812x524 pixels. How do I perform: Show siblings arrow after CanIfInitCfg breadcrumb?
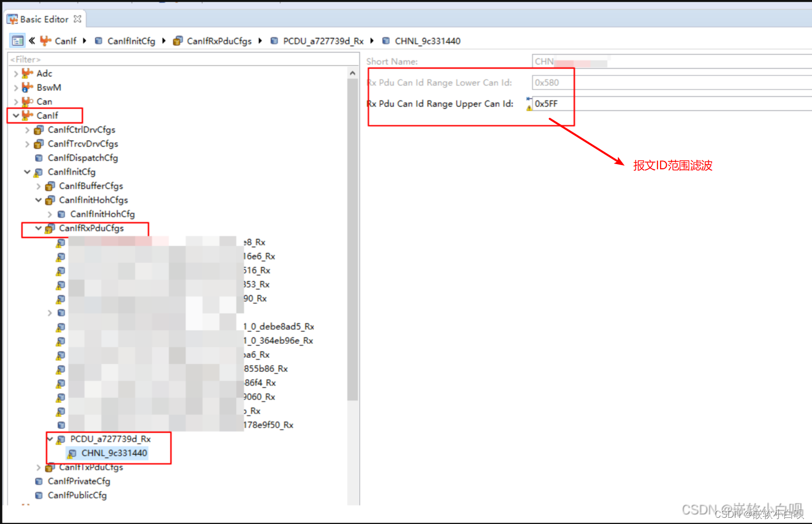click(163, 41)
